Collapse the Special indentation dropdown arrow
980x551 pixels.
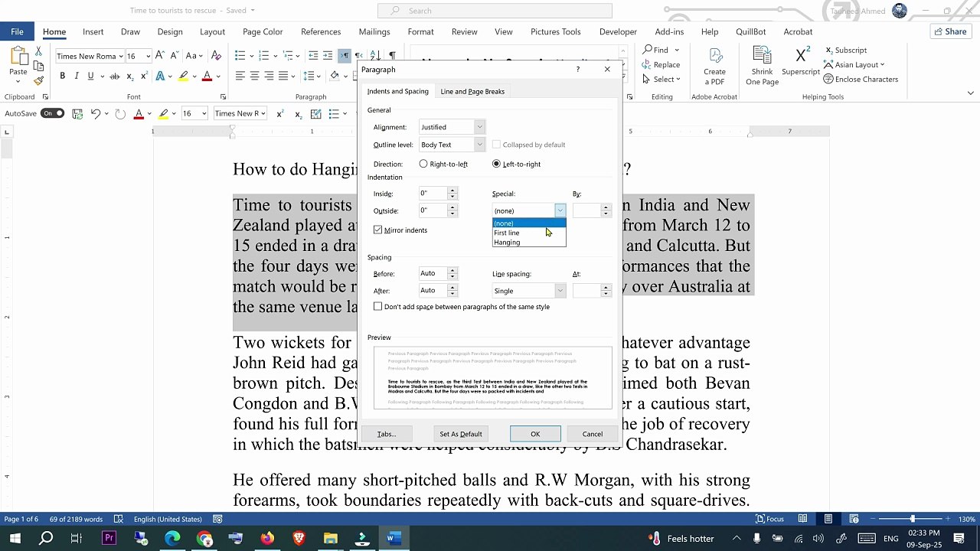pos(560,210)
